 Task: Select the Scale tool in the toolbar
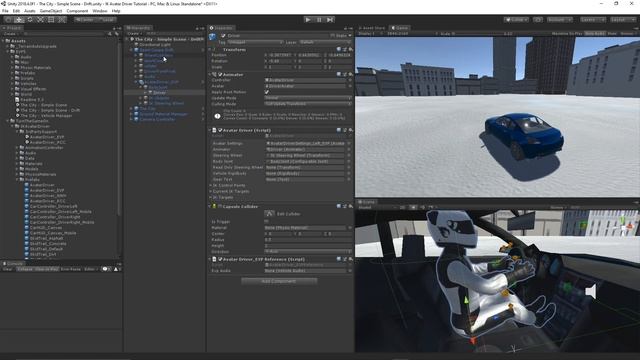pyautogui.click(x=40, y=20)
